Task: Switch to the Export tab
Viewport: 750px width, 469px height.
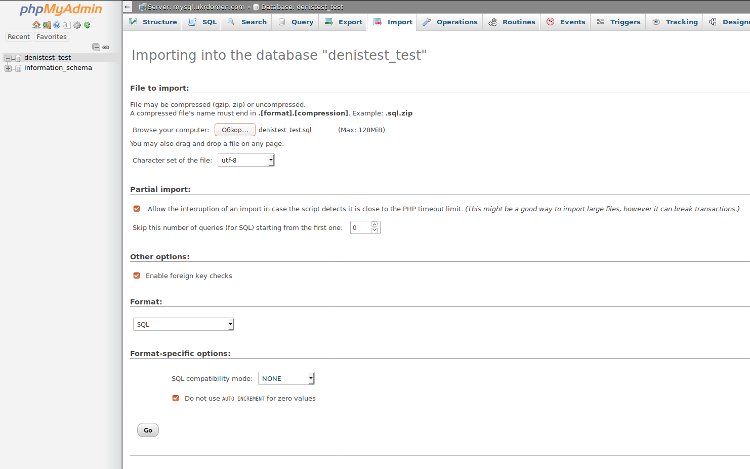Action: coord(344,21)
